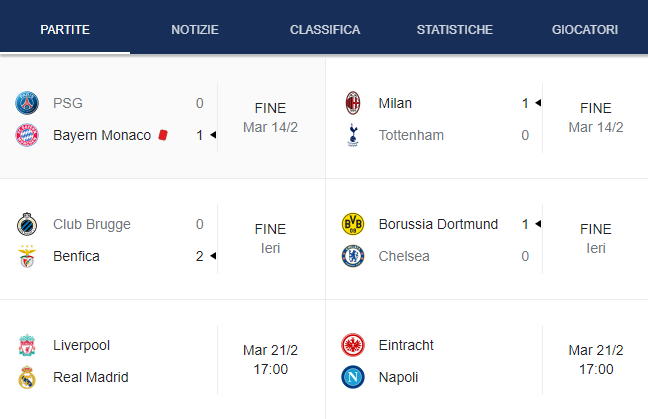Click the Real Madrid crest
This screenshot has height=419, width=648.
[27, 377]
